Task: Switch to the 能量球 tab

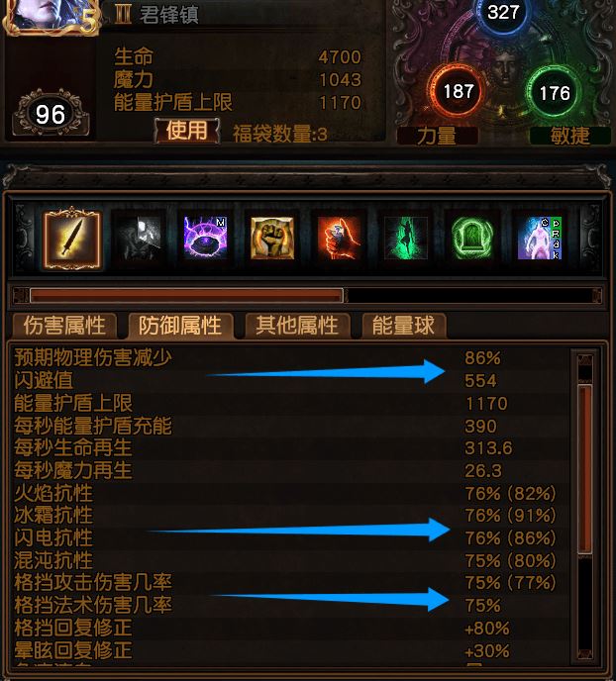Action: 404,326
